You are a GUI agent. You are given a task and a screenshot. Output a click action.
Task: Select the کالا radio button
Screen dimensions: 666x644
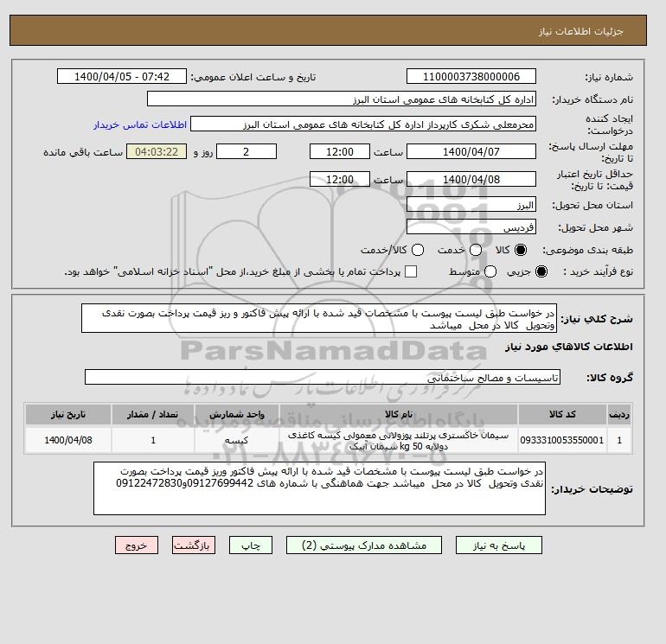coord(521,250)
